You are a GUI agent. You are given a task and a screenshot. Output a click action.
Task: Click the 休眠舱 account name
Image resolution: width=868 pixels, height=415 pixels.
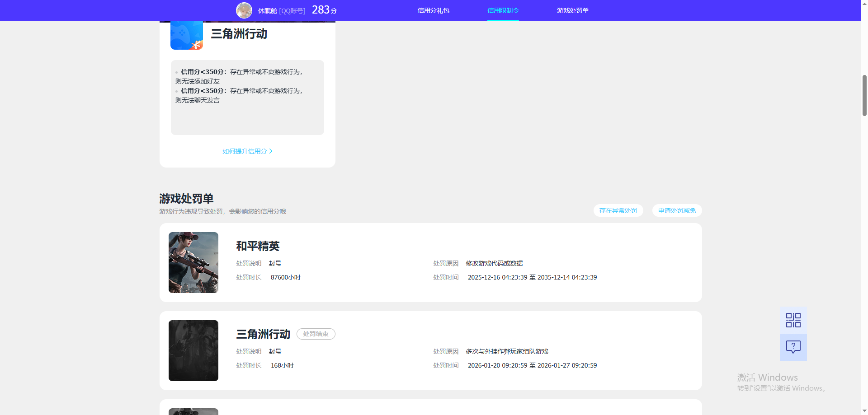pyautogui.click(x=267, y=11)
